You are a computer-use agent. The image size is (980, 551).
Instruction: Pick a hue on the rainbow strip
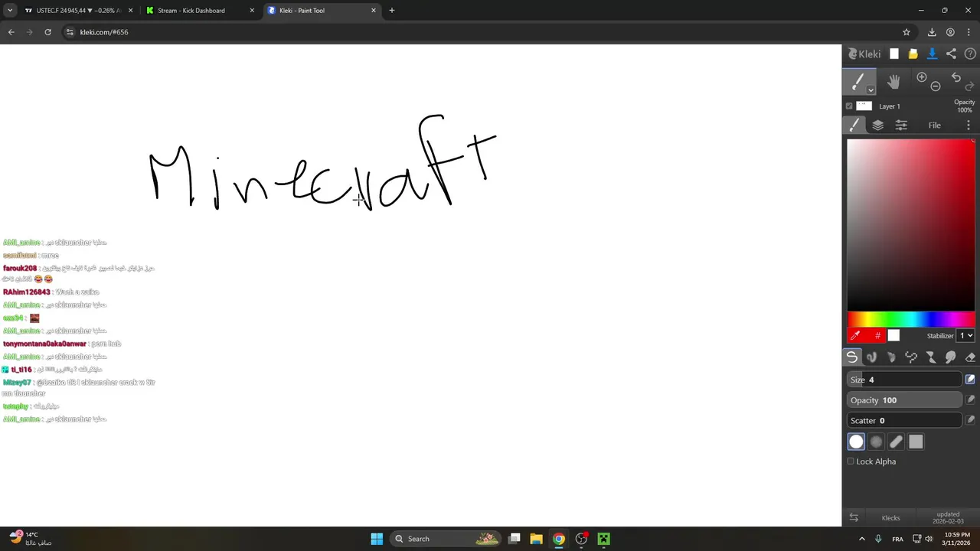[x=910, y=319]
